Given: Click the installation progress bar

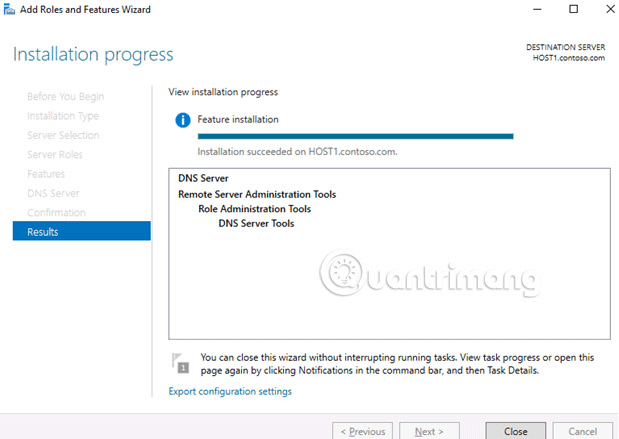Looking at the screenshot, I should click(x=355, y=136).
